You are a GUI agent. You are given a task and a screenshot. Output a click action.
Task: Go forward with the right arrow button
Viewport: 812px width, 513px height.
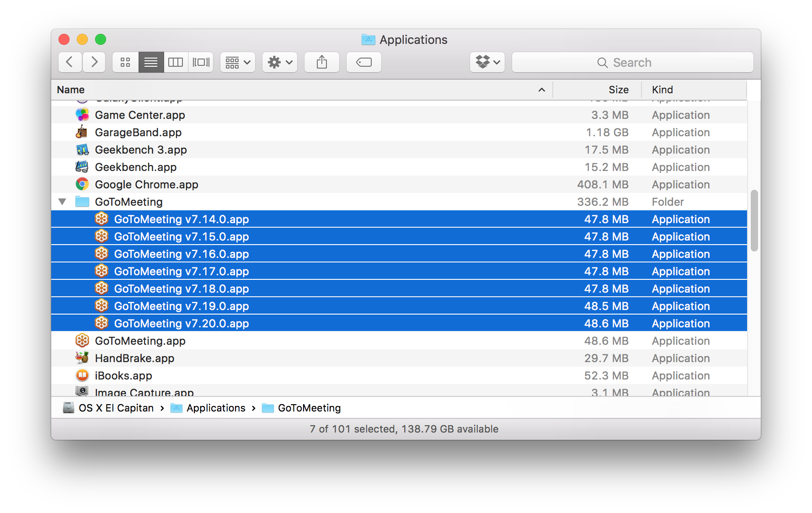94,62
